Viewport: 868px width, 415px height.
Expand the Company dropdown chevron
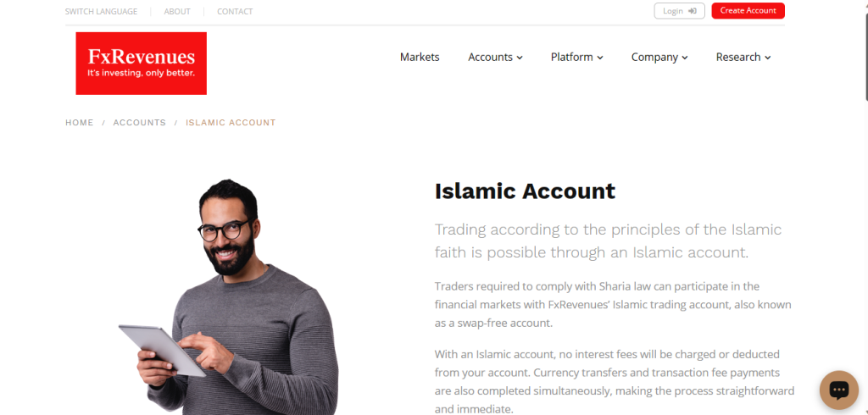685,58
